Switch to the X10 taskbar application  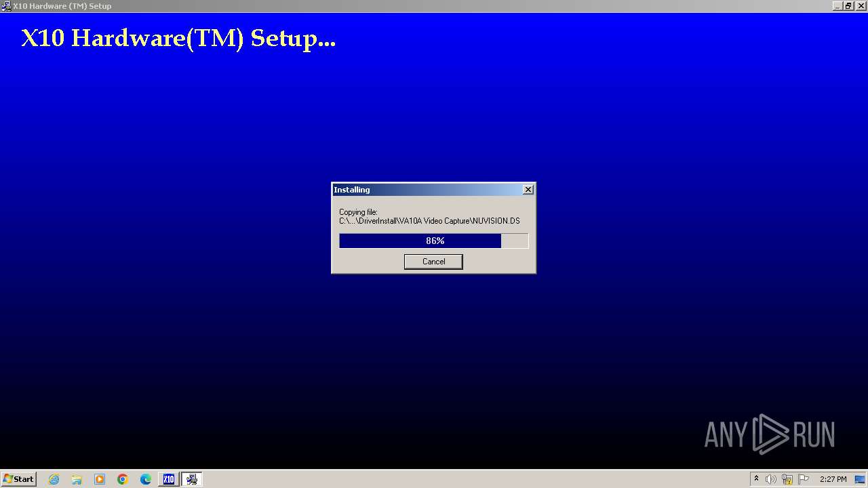[169, 479]
